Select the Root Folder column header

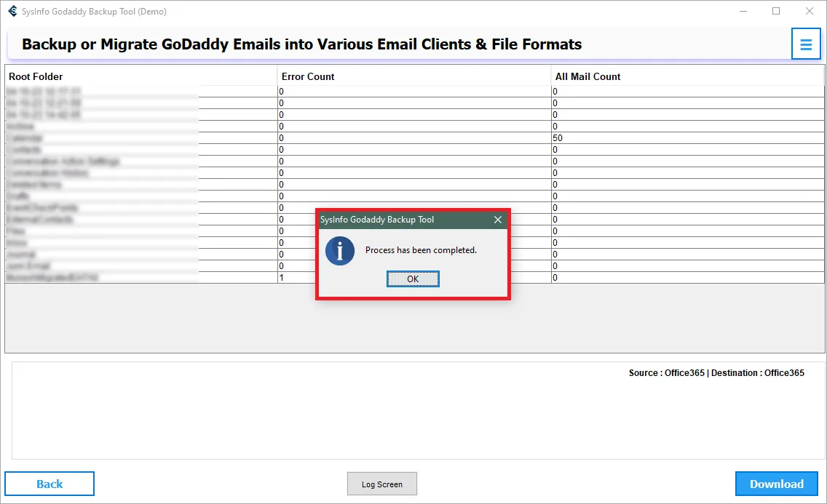[x=141, y=76]
